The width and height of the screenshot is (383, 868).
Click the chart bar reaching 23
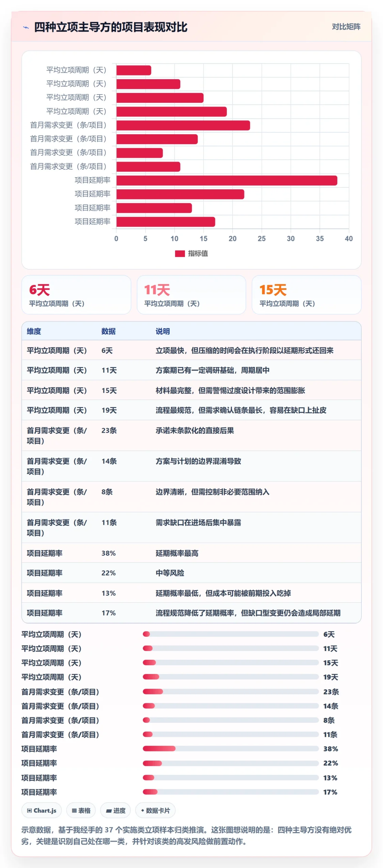click(x=183, y=125)
